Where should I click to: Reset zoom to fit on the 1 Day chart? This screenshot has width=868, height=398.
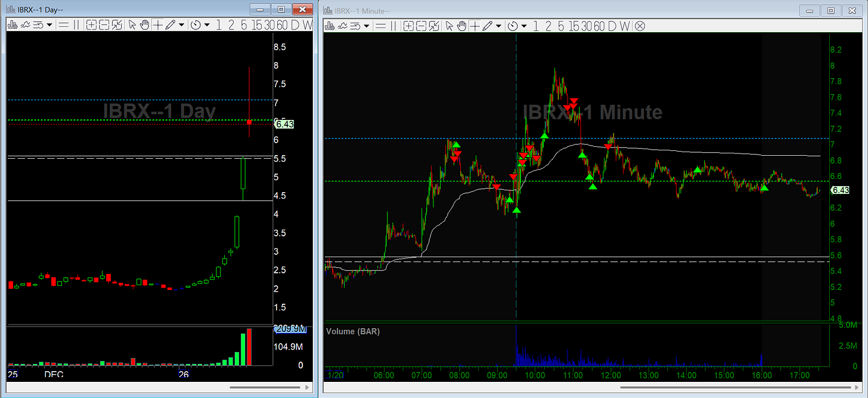(117, 25)
